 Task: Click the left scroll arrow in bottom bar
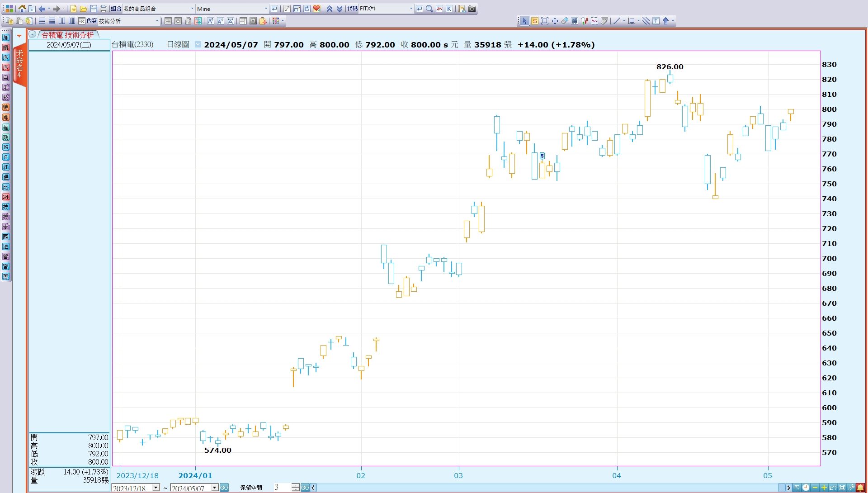313,488
